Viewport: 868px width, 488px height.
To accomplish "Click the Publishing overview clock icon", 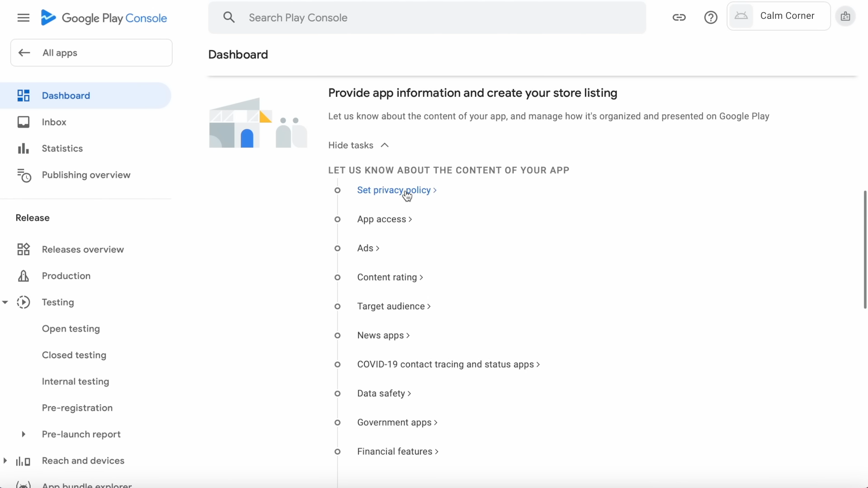I will tap(24, 175).
